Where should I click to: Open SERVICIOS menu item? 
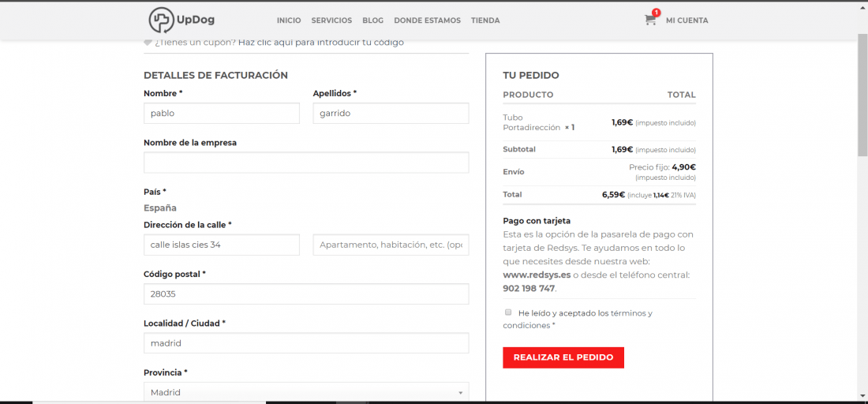pos(331,21)
